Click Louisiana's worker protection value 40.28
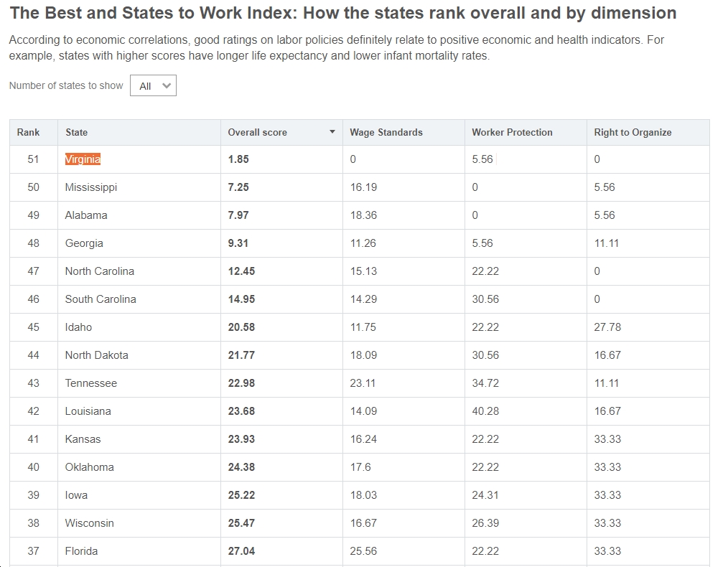 point(485,411)
